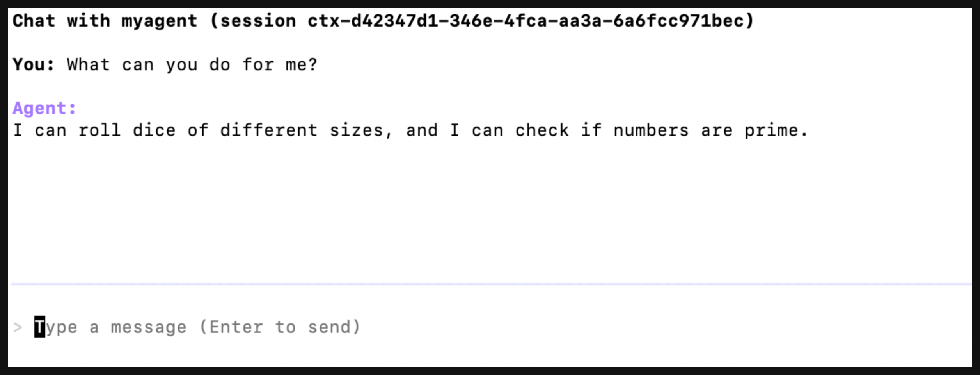This screenshot has height=375, width=980.
Task: Click the word "check" in the agent reply
Action: point(541,130)
